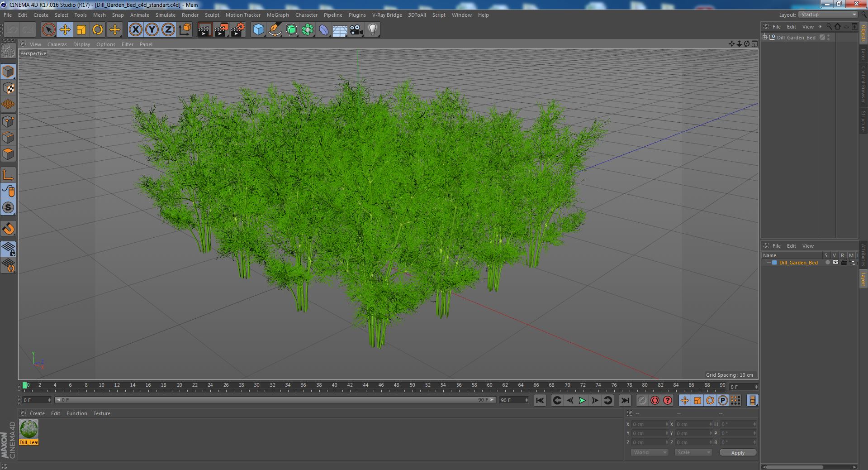Click the Apply button in coordinates
The width and height of the screenshot is (868, 470).
pos(738,453)
